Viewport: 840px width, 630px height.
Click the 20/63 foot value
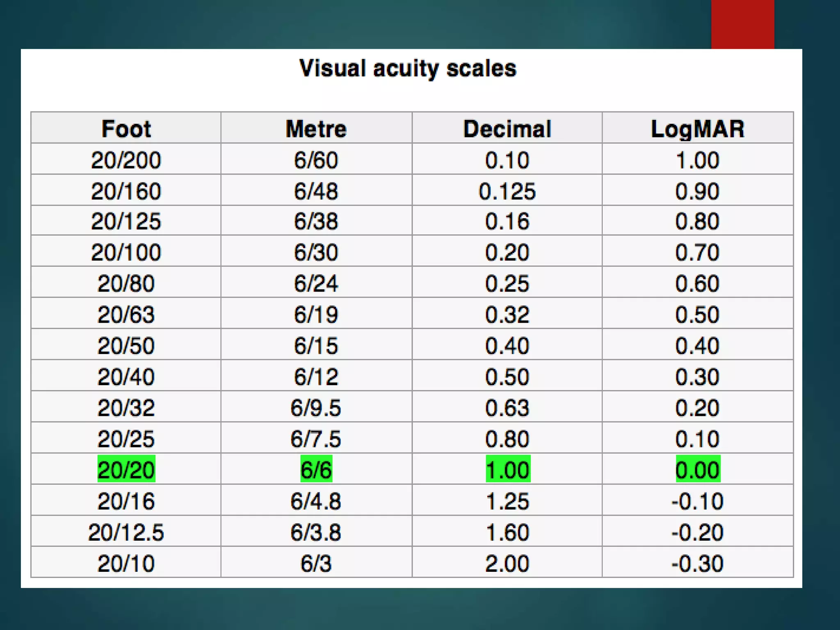[126, 315]
